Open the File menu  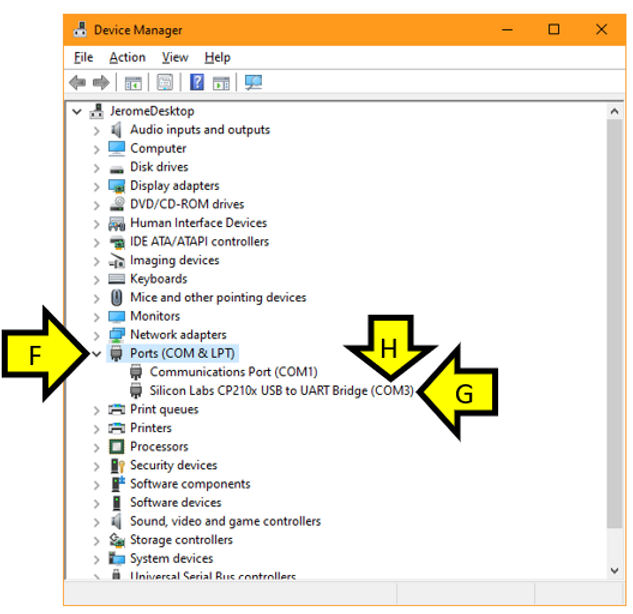point(83,57)
